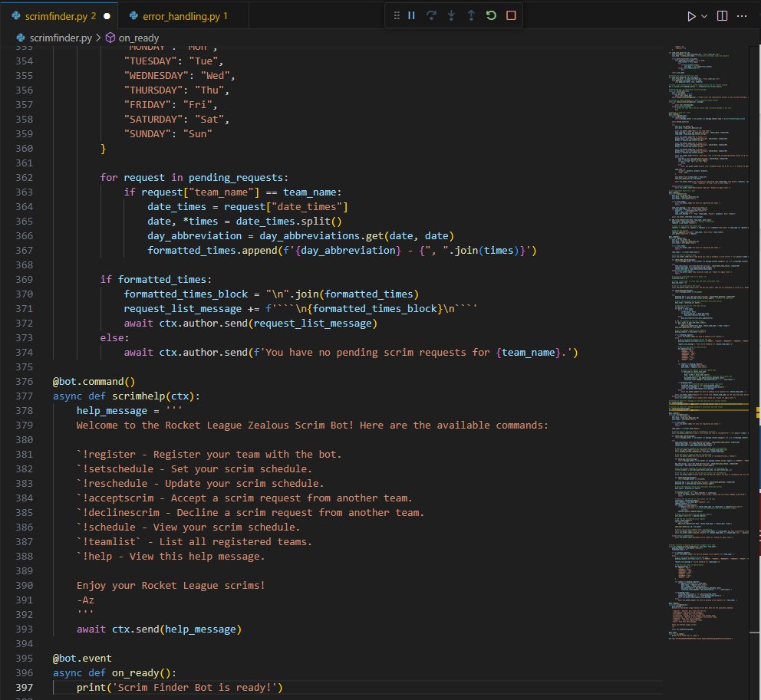The width and height of the screenshot is (761, 700).
Task: Pause the debugging session
Action: point(411,15)
